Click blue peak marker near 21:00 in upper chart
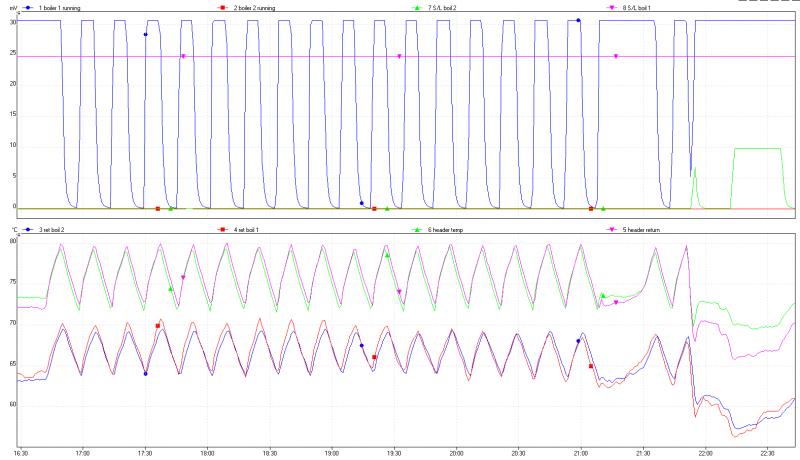 [578, 20]
